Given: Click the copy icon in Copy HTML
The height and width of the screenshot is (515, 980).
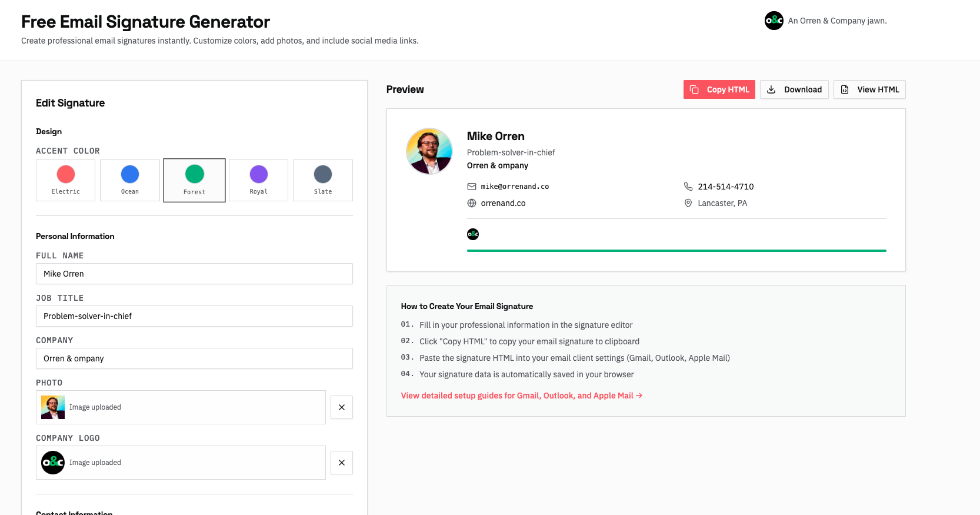Looking at the screenshot, I should click(x=694, y=89).
